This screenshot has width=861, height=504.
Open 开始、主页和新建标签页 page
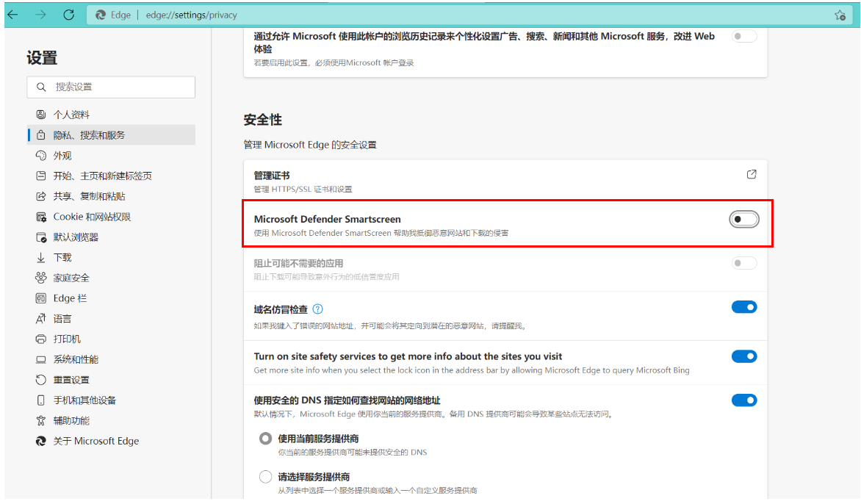pyautogui.click(x=111, y=176)
